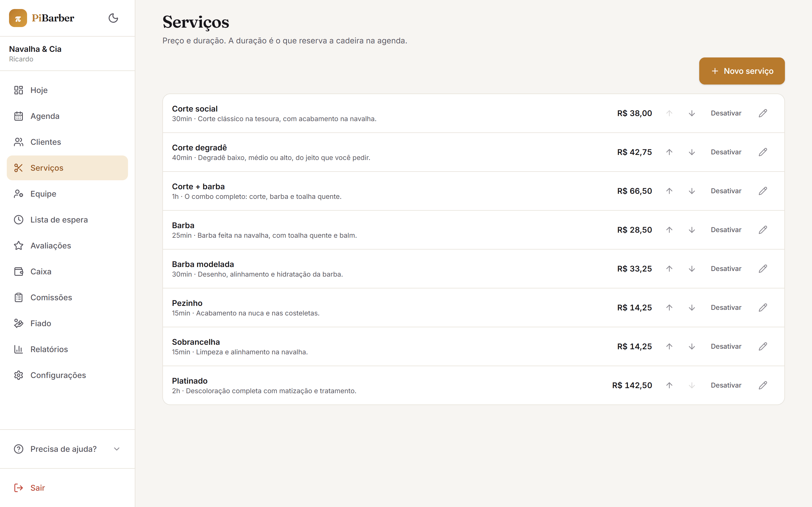This screenshot has width=812, height=507.
Task: Toggle dark mode with the moon icon
Action: [113, 18]
